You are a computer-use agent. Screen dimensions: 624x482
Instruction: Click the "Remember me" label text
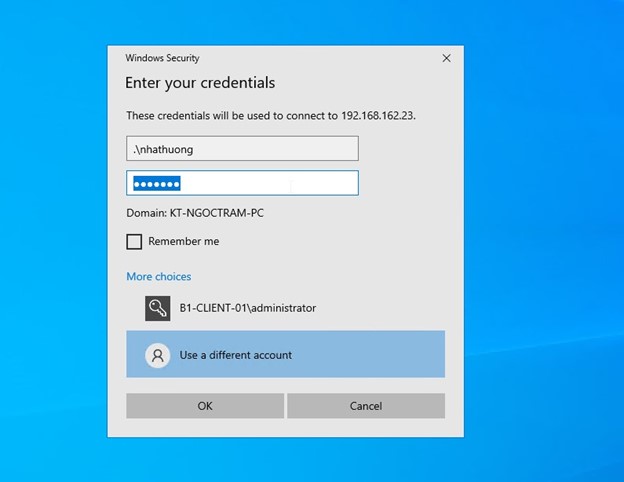[183, 242]
